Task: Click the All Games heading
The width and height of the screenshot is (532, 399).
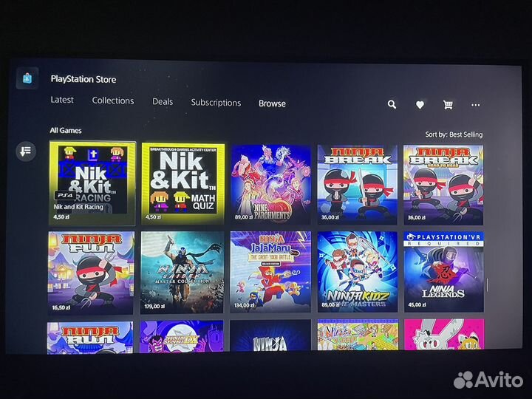Action: pos(66,130)
